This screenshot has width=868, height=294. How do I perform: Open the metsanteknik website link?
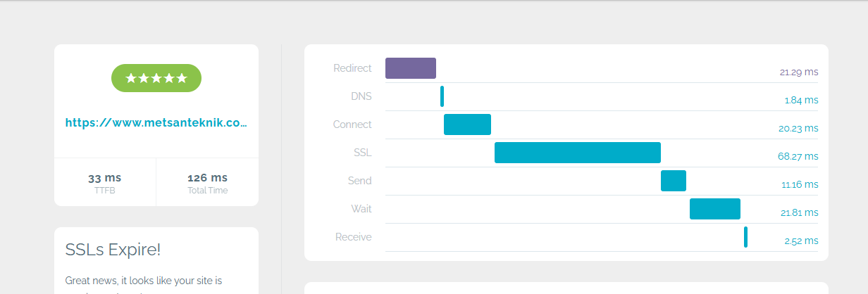(x=156, y=122)
